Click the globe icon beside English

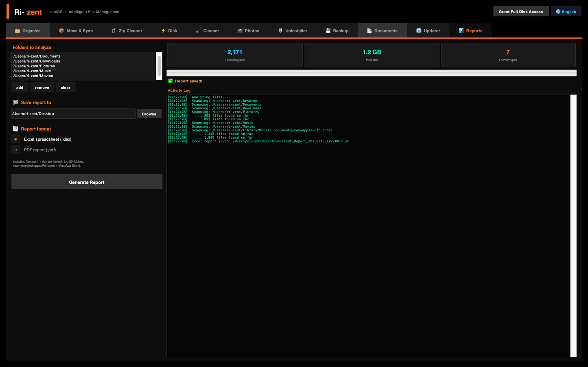pyautogui.click(x=558, y=11)
